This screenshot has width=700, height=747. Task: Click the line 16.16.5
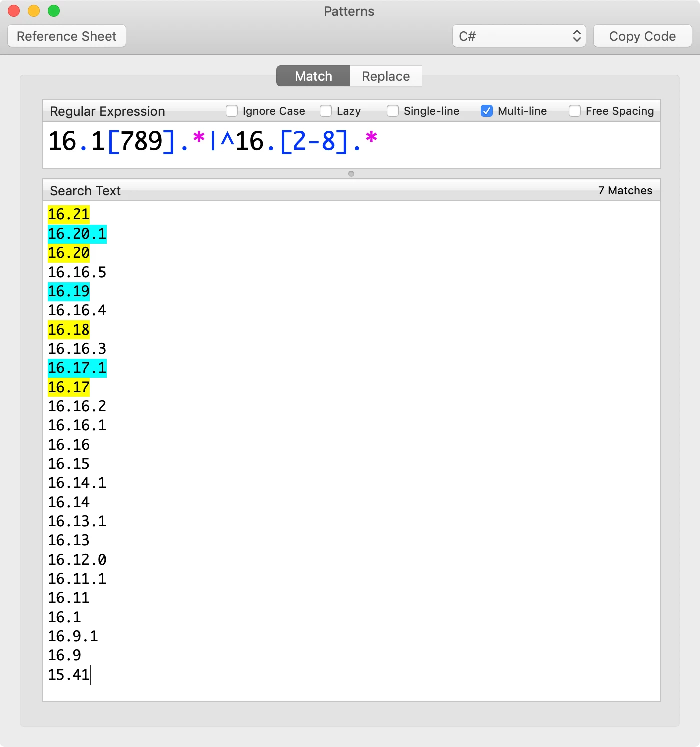tap(77, 272)
